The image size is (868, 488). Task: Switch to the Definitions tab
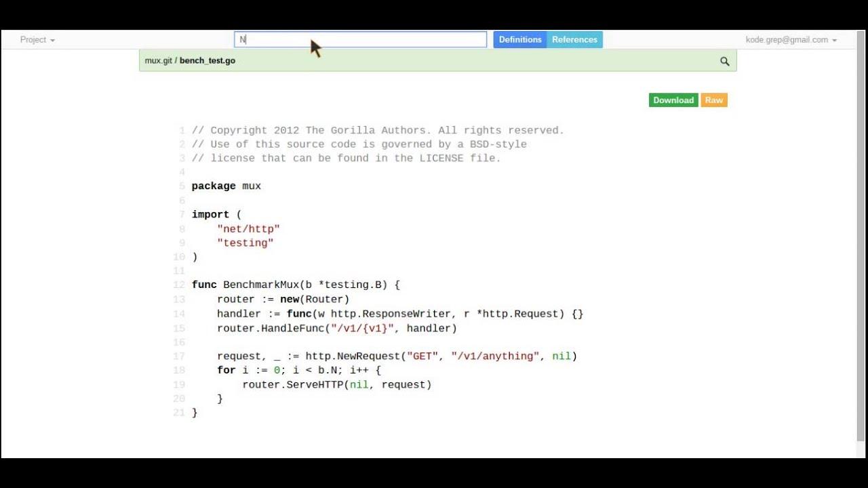(x=520, y=39)
